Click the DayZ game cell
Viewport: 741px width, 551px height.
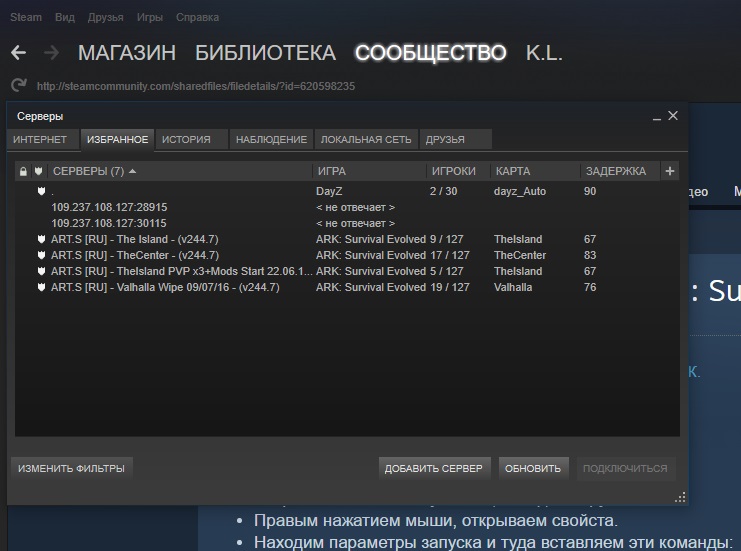pos(329,191)
